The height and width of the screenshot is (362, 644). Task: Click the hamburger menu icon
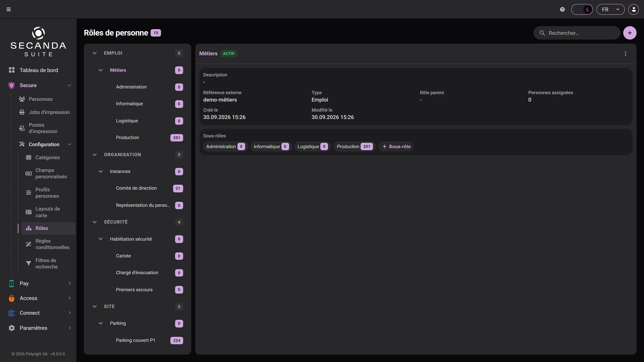(x=9, y=9)
